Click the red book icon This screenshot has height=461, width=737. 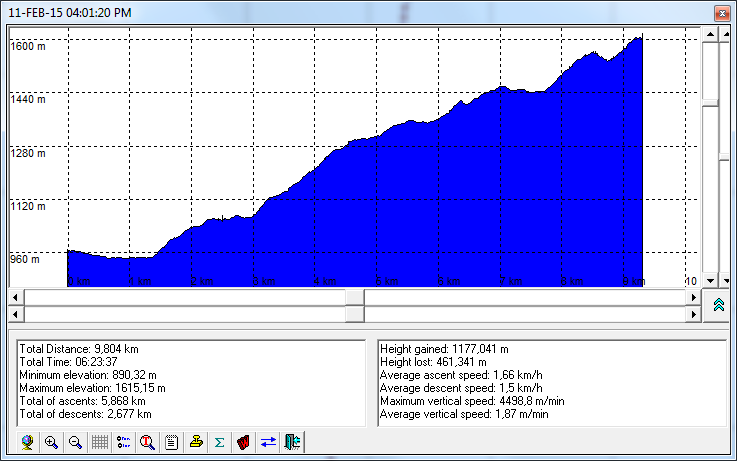pyautogui.click(x=243, y=442)
